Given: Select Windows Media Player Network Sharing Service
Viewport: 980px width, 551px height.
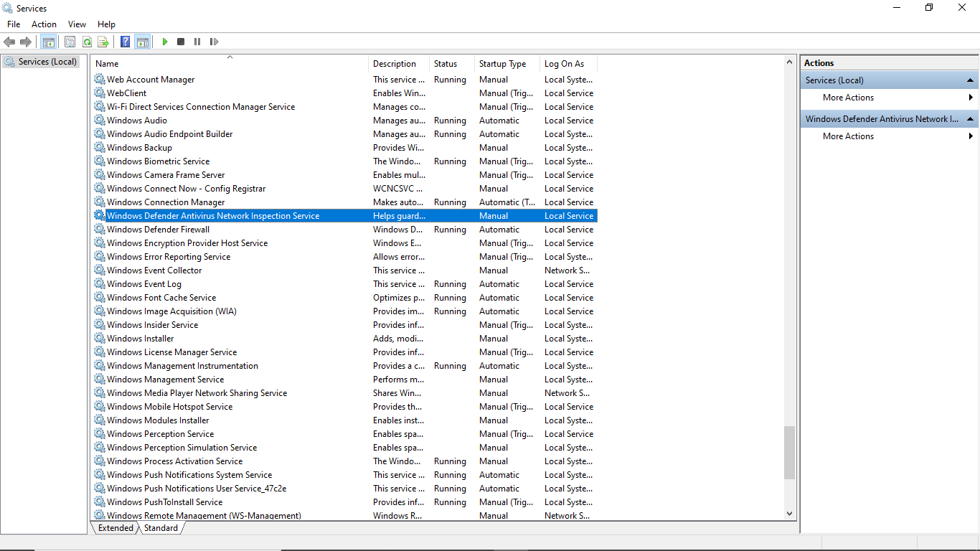Looking at the screenshot, I should point(344,393).
